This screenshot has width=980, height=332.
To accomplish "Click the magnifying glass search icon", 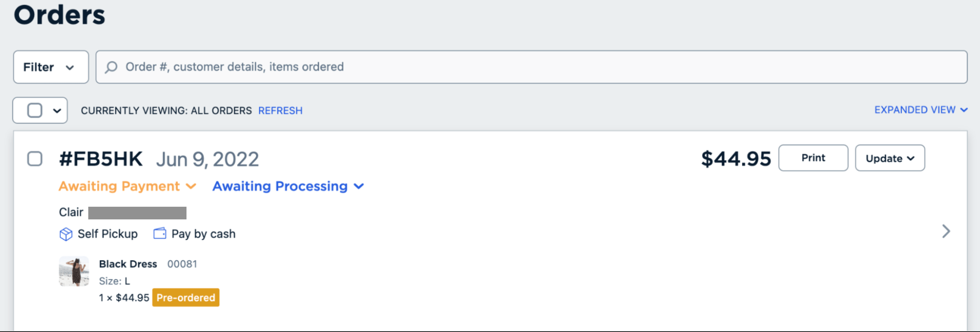I will coord(112,67).
